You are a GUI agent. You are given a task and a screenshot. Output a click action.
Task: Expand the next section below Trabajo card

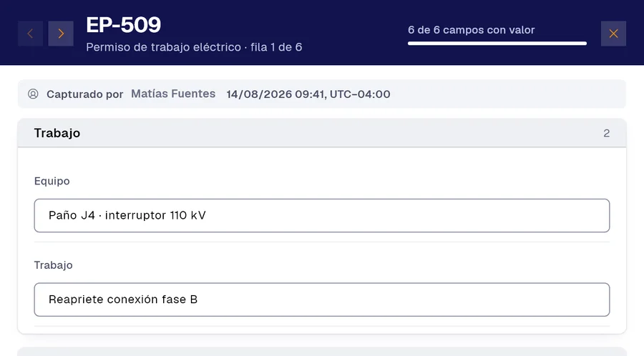pyautogui.click(x=322, y=352)
